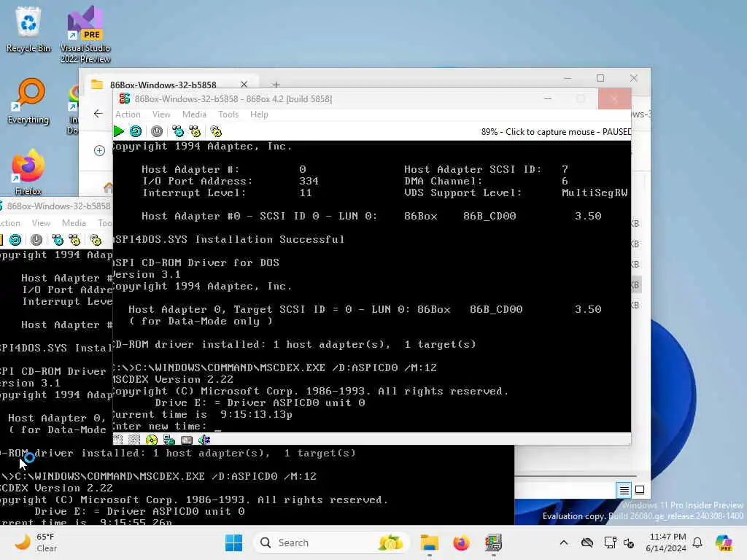747x560 pixels.
Task: Click settings icon in background 86Box window toolbar
Action: 96,239
